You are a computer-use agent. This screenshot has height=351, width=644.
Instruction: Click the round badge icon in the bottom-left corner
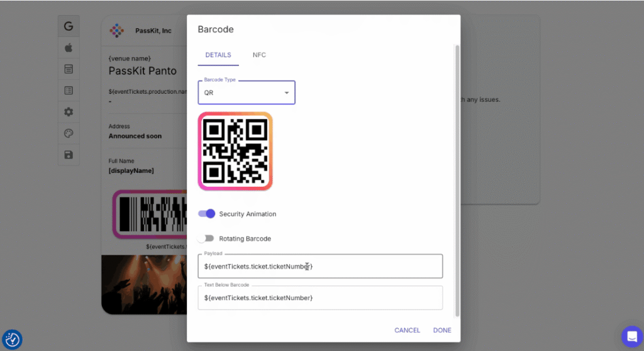13,340
